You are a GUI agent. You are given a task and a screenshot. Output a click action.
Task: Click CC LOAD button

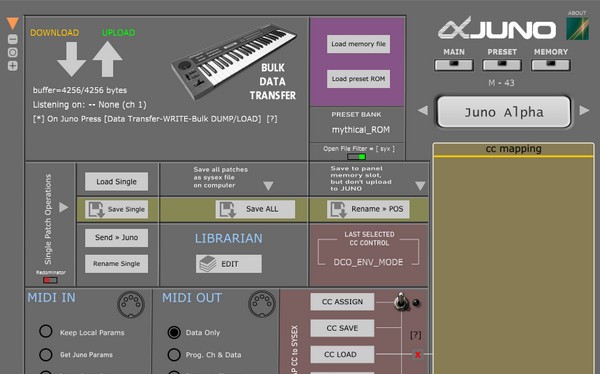click(342, 354)
